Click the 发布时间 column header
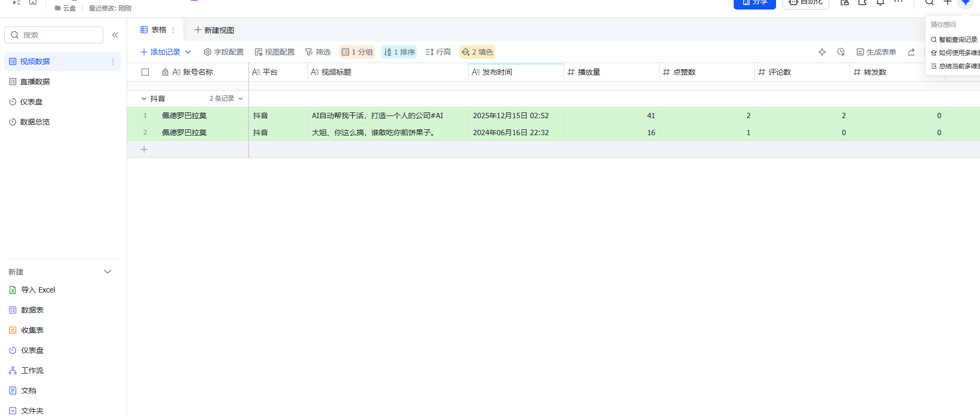 (x=516, y=72)
